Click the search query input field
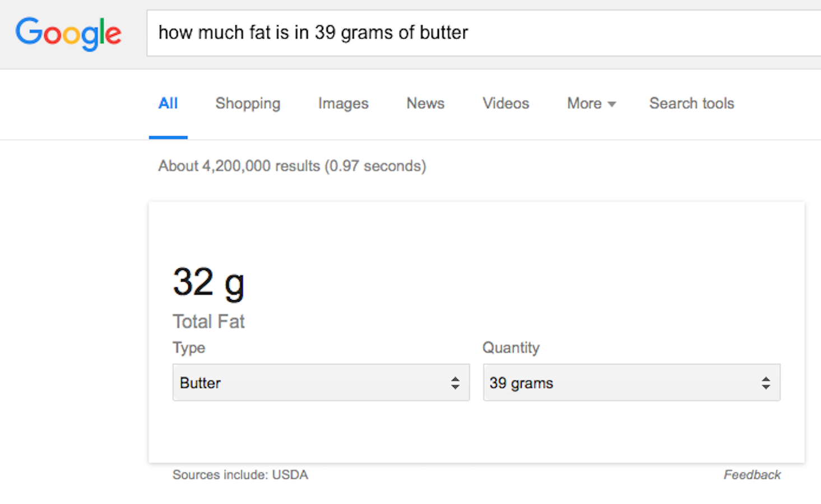821x504 pixels. 482,33
